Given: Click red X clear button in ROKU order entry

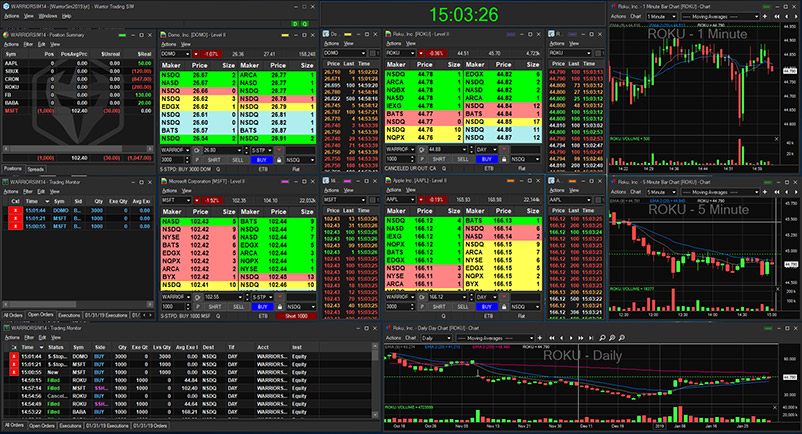Looking at the screenshot, I should 504,150.
